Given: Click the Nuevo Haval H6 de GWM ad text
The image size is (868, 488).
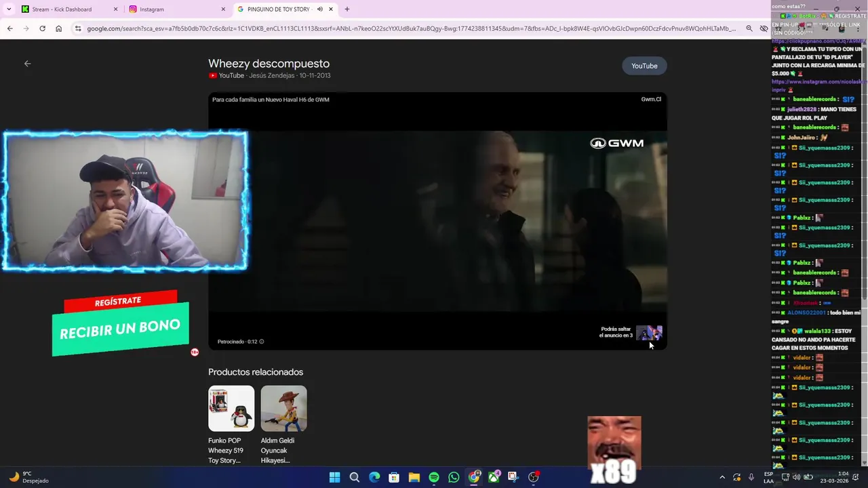Looking at the screenshot, I should 271,100.
